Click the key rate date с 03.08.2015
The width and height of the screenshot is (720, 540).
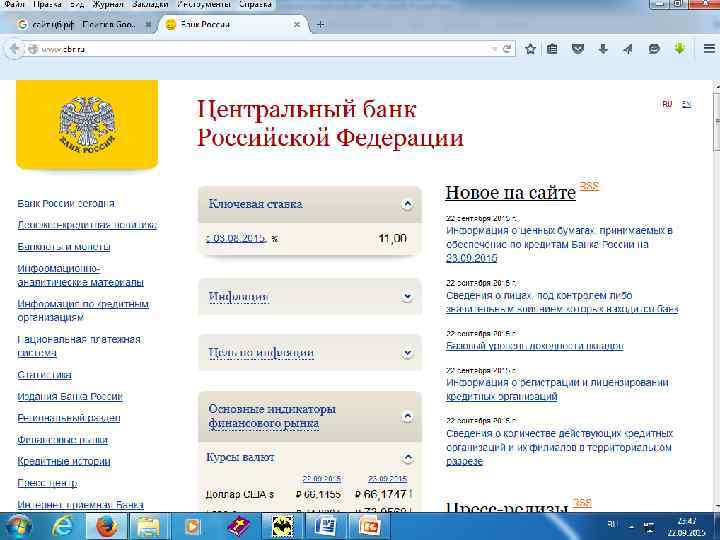tap(236, 238)
